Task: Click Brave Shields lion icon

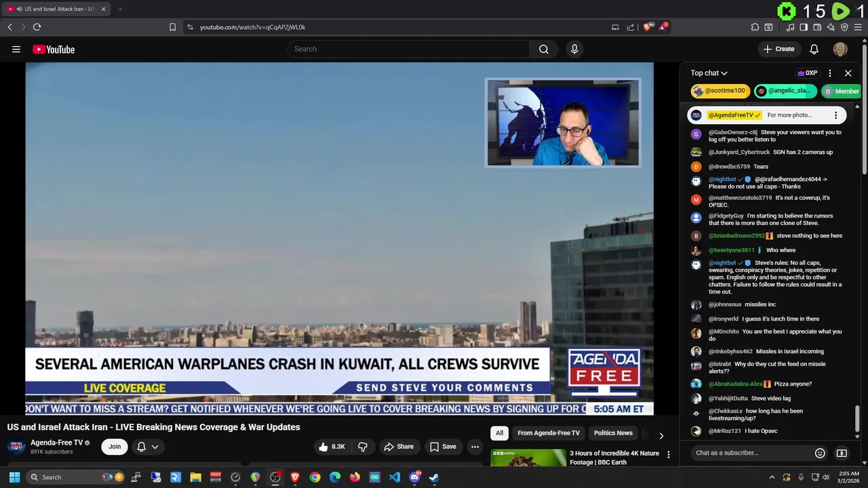Action: pos(648,27)
